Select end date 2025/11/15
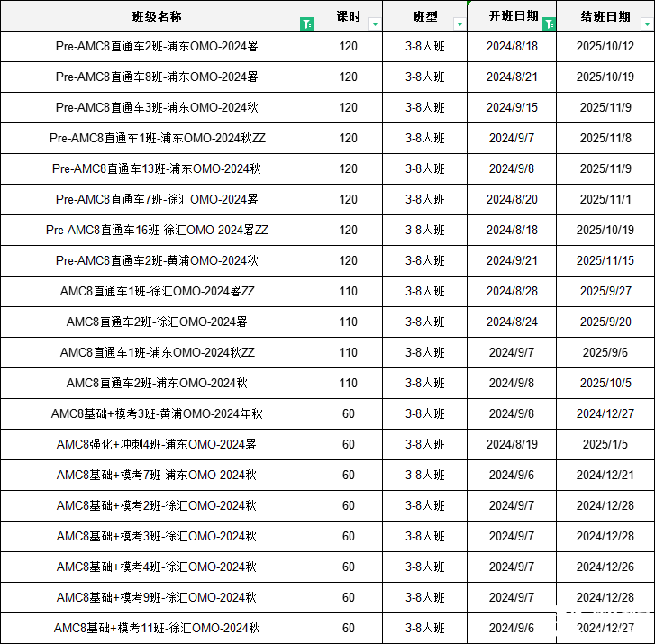The width and height of the screenshot is (655, 644). 605,260
